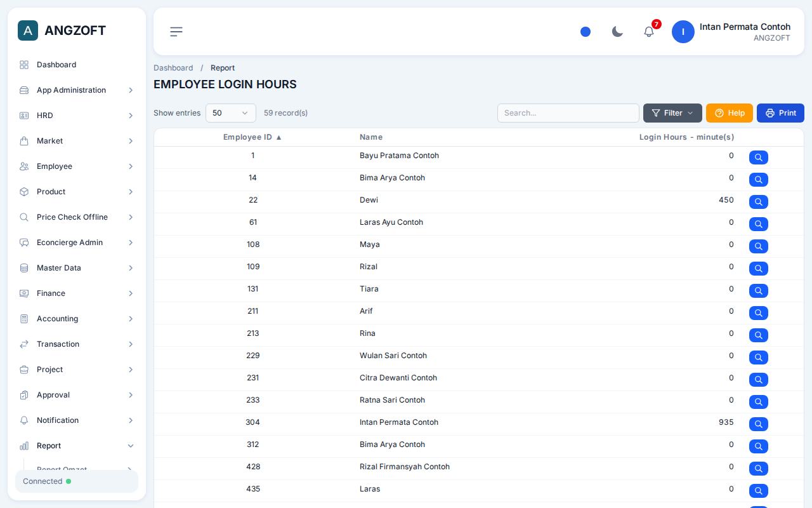Switch to dark mode moon icon

[x=617, y=32]
